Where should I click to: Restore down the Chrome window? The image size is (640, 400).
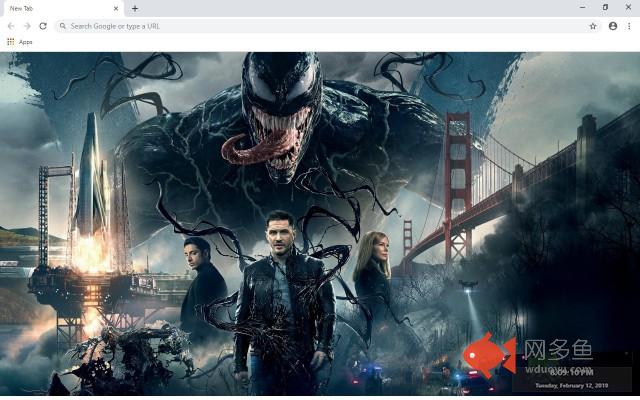coord(605,7)
